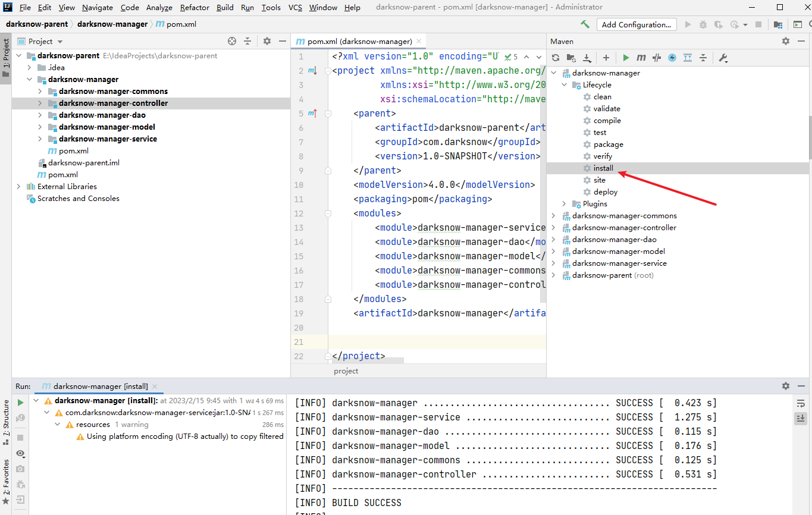Expand darksnow-manager-dao folder in Project tree
The height and width of the screenshot is (515, 812).
40,115
